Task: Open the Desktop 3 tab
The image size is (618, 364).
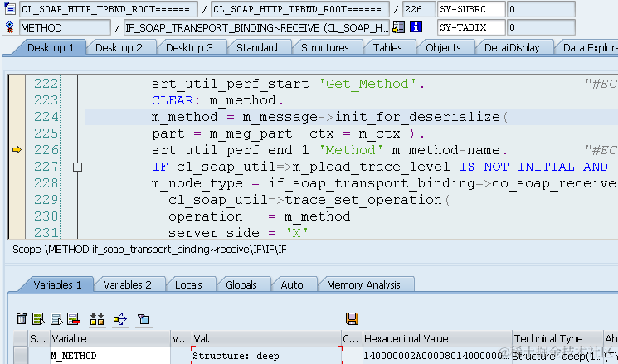Action: (189, 47)
